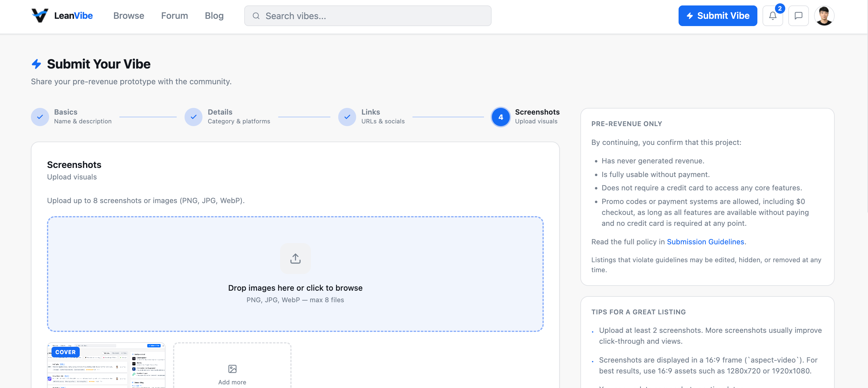Click the LeanVibe brand name text
The width and height of the screenshot is (868, 388).
point(73,16)
